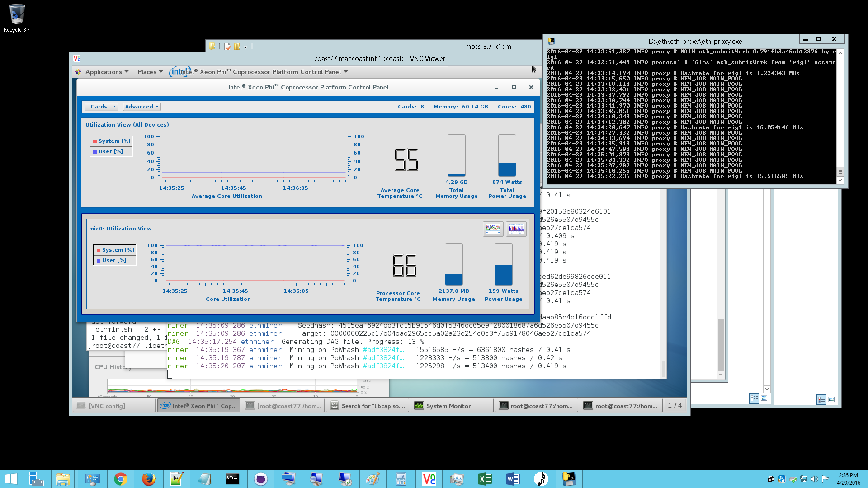Viewport: 868px width, 488px height.
Task: Select Intel Xeon Phi Cop... in the window list
Action: point(199,406)
